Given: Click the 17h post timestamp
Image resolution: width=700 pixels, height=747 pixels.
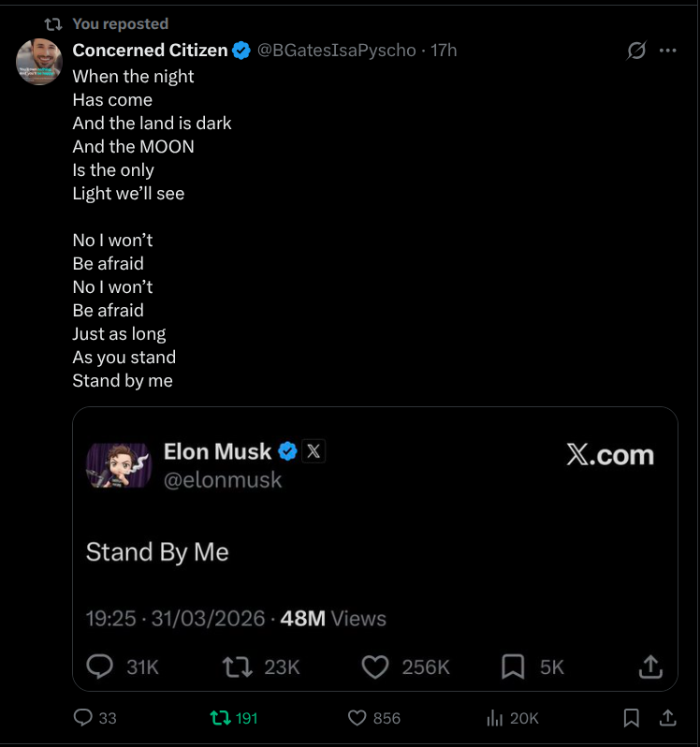Looking at the screenshot, I should pyautogui.click(x=444, y=51).
